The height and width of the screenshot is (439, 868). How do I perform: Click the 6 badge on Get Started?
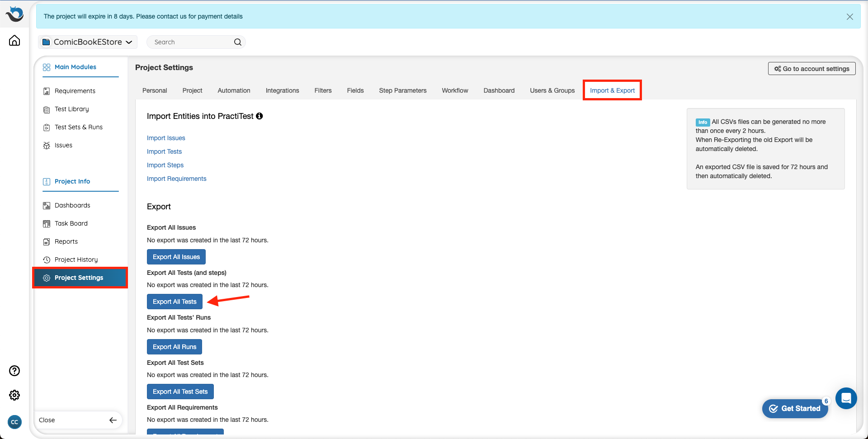826,401
